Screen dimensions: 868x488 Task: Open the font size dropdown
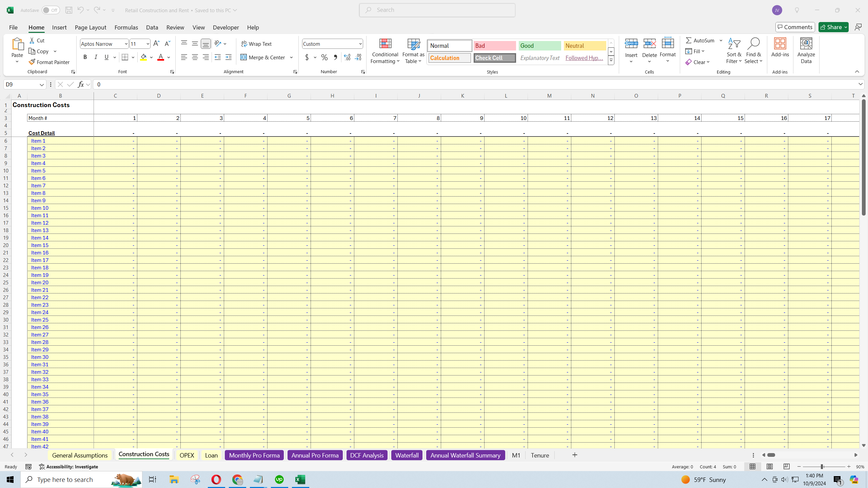148,44
